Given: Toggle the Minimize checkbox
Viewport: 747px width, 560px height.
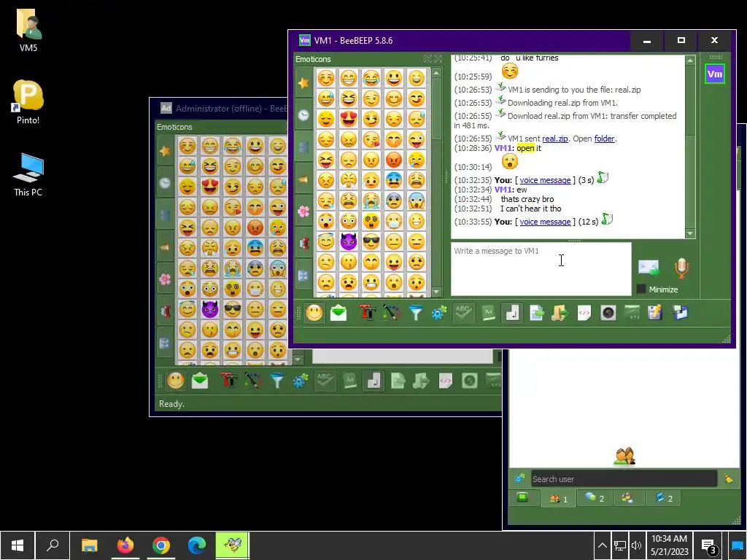Looking at the screenshot, I should pyautogui.click(x=641, y=289).
